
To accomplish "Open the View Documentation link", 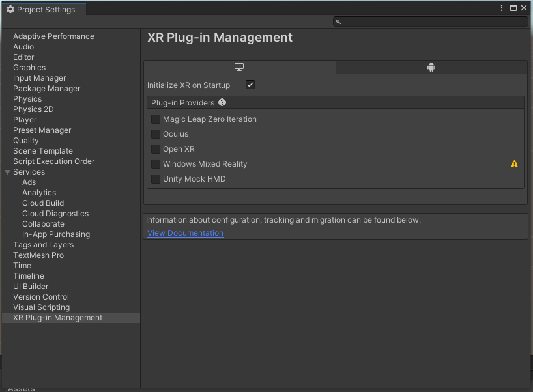I will (x=185, y=233).
